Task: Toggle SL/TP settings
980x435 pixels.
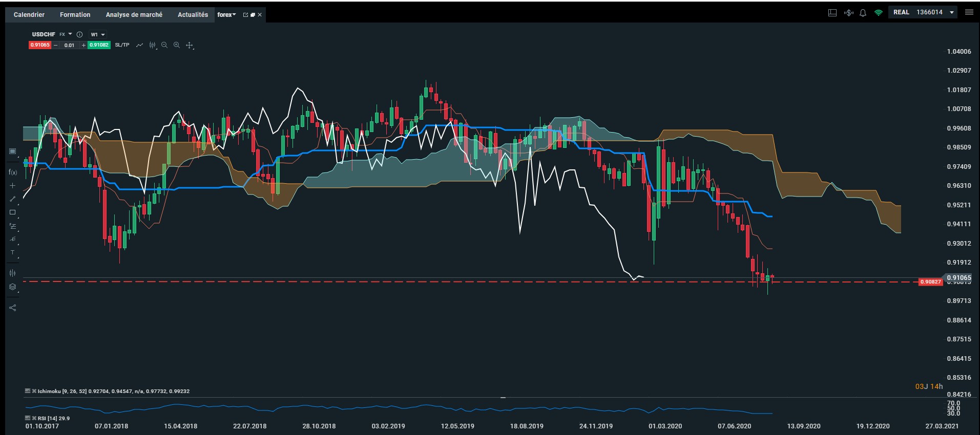Action: coord(122,45)
